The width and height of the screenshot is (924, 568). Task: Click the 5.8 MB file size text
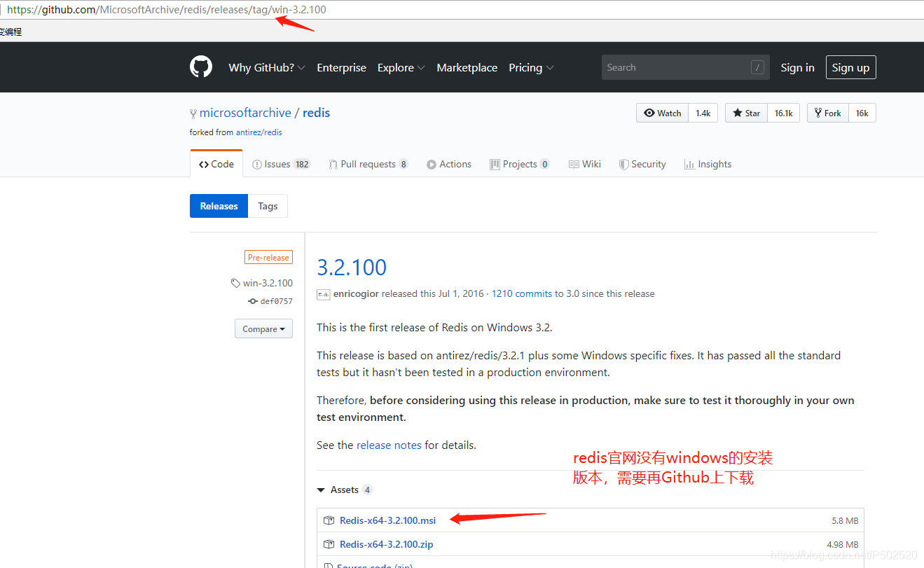pos(845,520)
